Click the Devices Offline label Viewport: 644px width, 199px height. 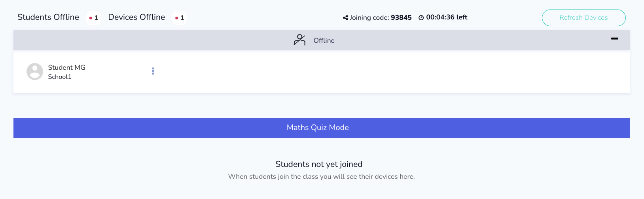coord(136,17)
